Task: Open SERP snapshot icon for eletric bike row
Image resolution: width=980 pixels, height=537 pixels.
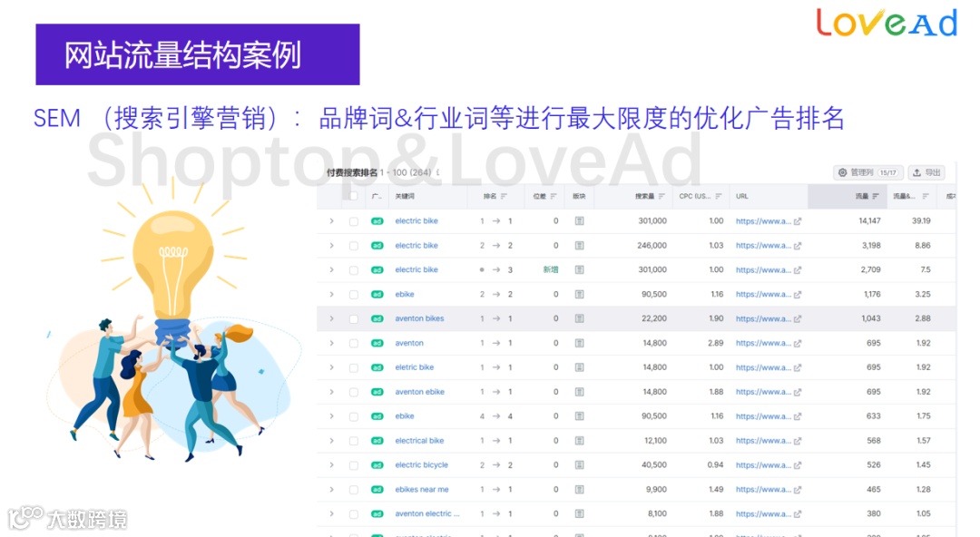Action: tap(579, 367)
